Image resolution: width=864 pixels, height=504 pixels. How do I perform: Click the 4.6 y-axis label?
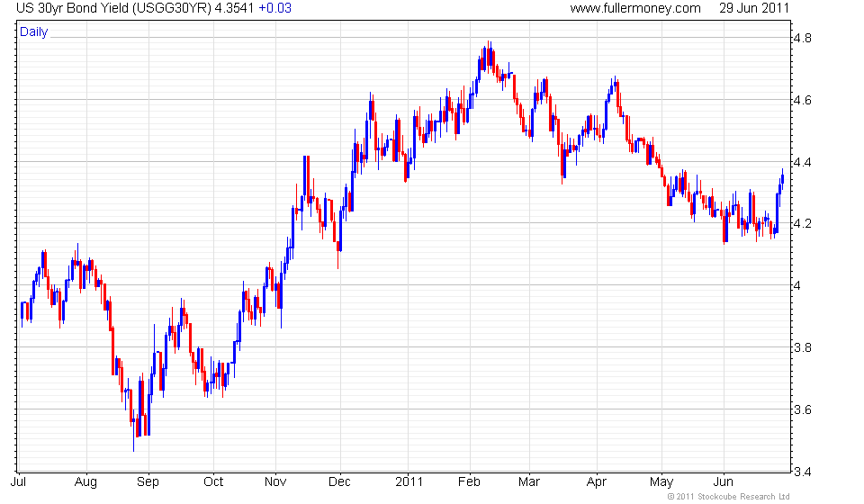pos(802,100)
